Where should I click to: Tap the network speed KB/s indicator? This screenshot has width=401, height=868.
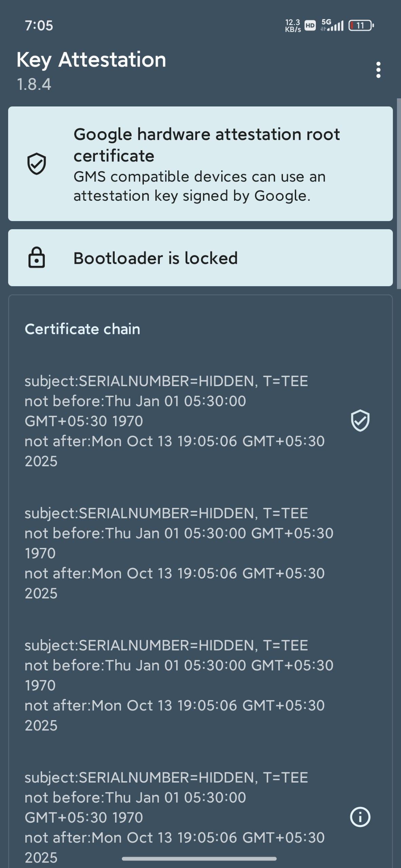click(293, 25)
